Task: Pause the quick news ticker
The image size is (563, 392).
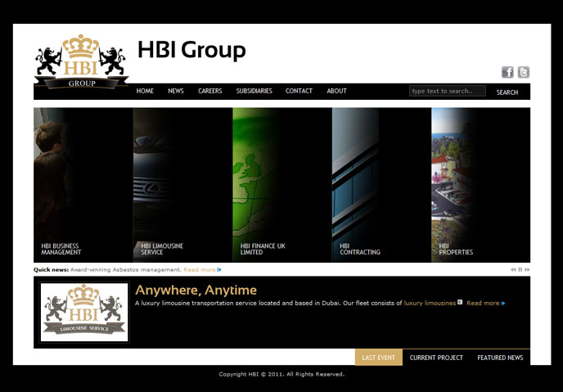Action: pyautogui.click(x=520, y=269)
